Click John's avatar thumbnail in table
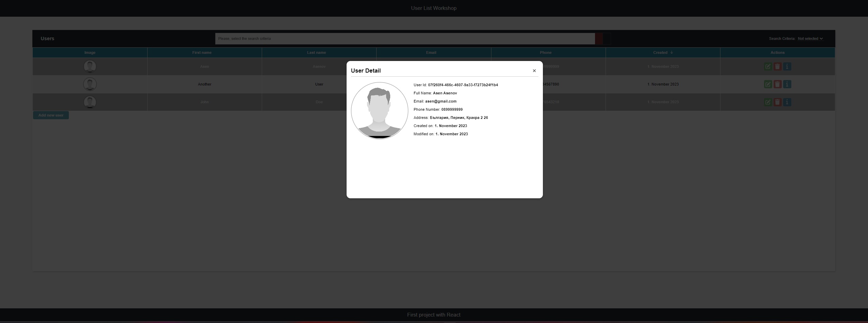The image size is (868, 323). (x=90, y=102)
